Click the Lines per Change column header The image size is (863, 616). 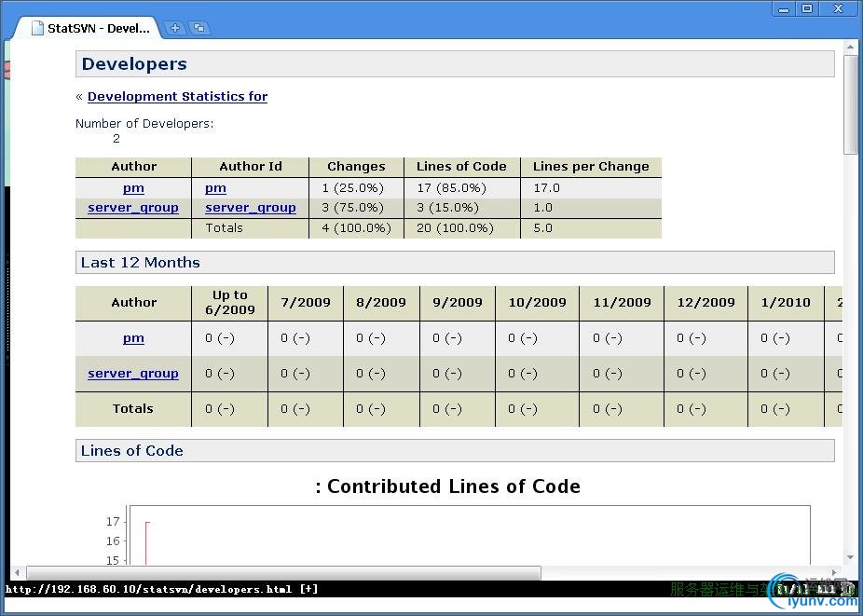(x=591, y=166)
